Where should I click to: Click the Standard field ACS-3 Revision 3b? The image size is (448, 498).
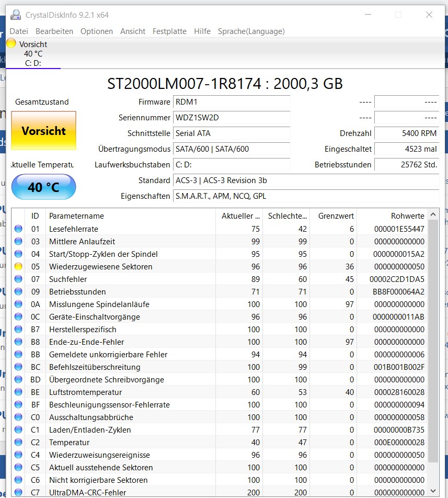tap(306, 180)
